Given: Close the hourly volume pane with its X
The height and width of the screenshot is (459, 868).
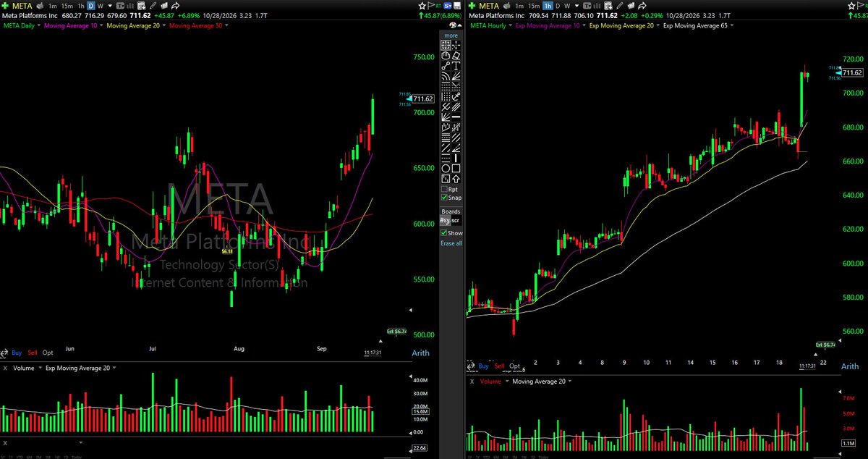Looking at the screenshot, I should (x=472, y=381).
